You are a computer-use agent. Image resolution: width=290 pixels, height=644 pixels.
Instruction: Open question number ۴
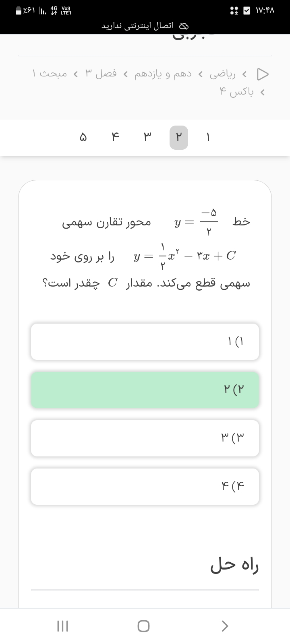[115, 138]
